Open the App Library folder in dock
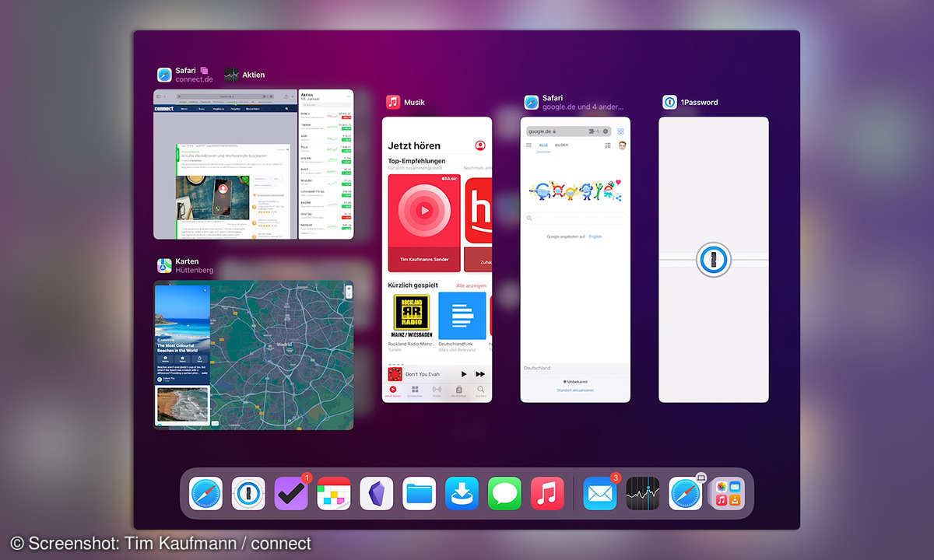This screenshot has width=934, height=560. click(x=728, y=494)
